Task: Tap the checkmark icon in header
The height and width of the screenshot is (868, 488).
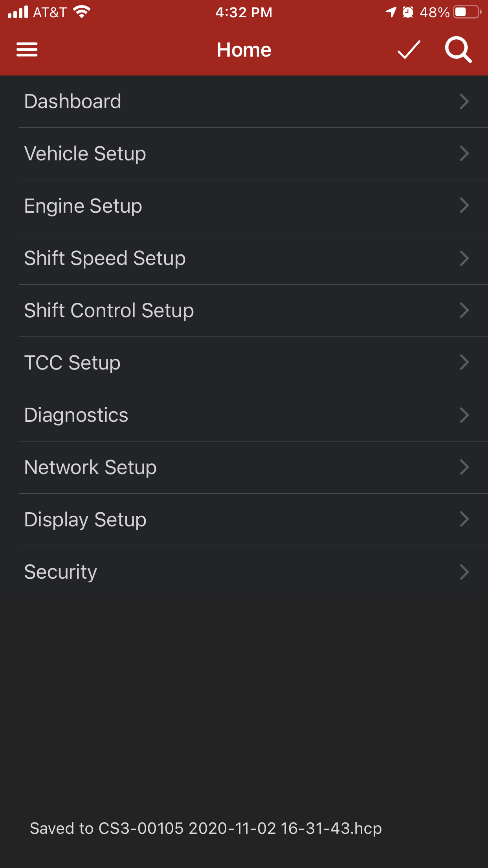Action: point(409,50)
